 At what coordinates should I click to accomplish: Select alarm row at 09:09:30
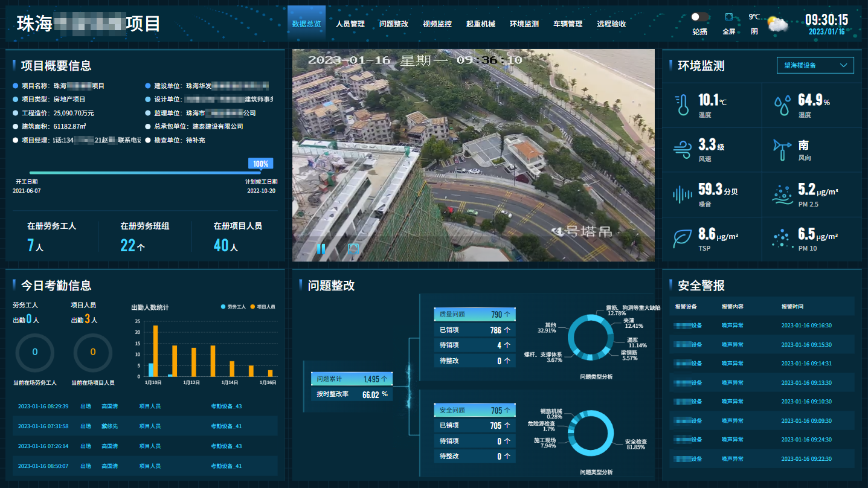(x=762, y=420)
